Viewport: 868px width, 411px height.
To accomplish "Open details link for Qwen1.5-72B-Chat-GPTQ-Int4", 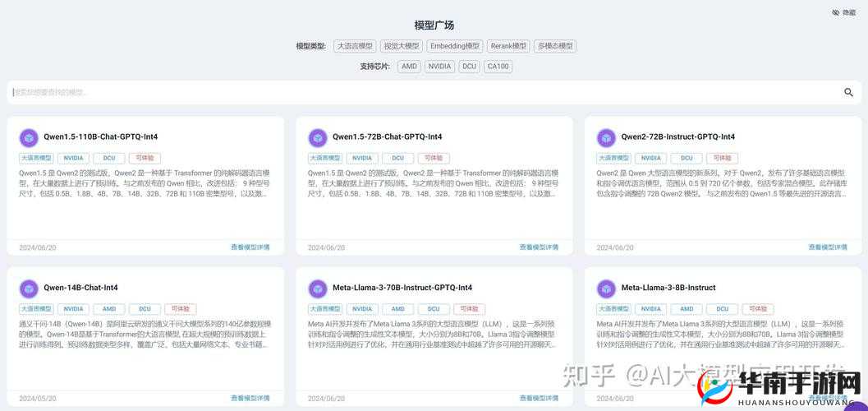I will point(540,247).
